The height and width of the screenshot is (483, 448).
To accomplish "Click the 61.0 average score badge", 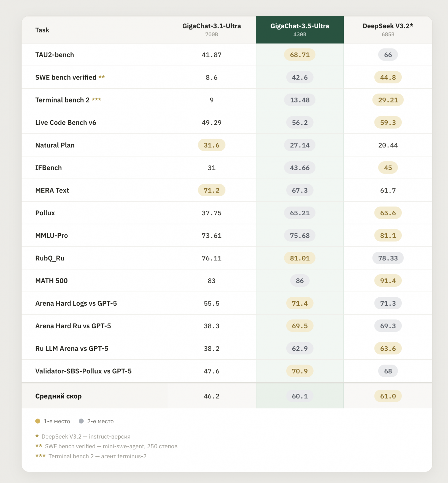I will (x=388, y=396).
